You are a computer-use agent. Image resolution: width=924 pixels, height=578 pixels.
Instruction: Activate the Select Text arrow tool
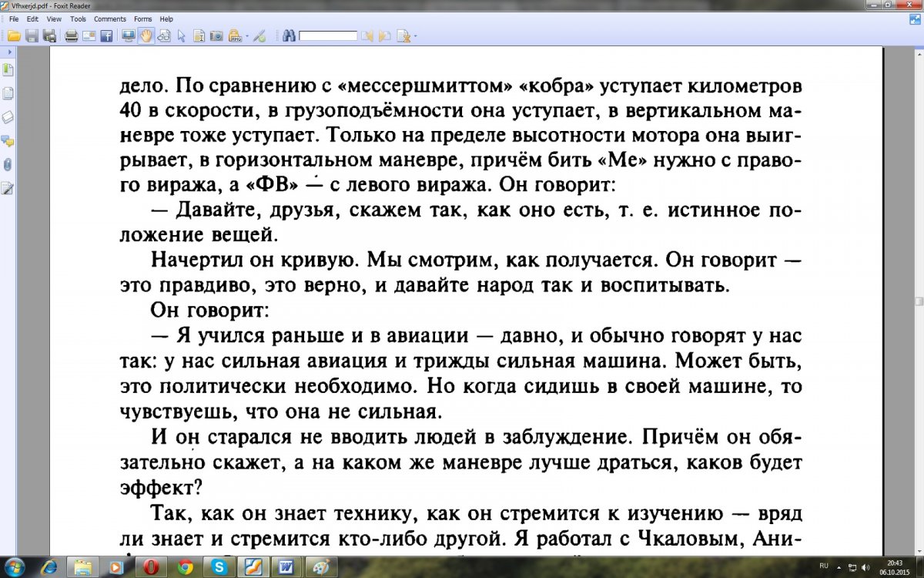click(x=182, y=35)
